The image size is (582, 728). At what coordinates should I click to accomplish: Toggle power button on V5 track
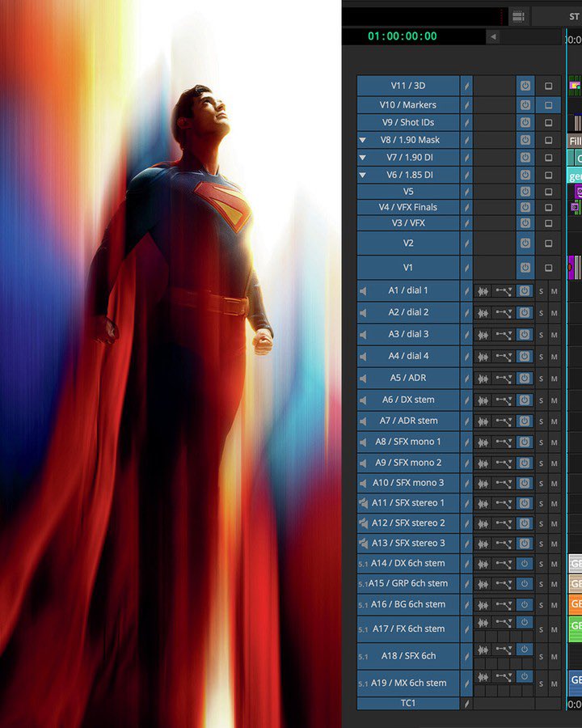point(525,191)
